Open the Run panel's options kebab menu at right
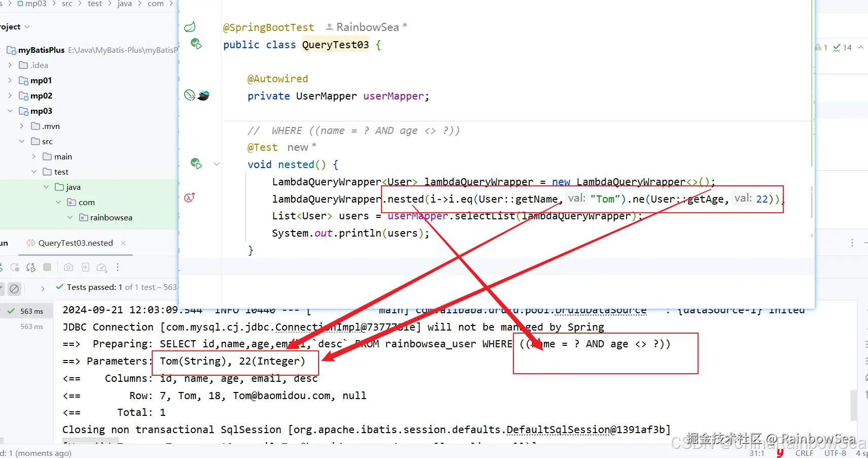This screenshot has width=868, height=458. [852, 243]
